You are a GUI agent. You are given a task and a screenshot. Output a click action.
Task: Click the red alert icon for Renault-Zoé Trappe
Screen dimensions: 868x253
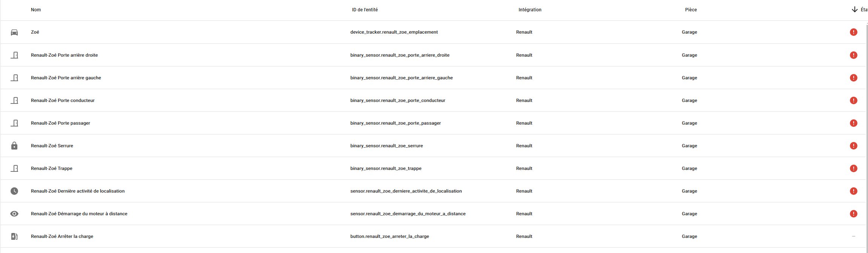[x=854, y=168]
